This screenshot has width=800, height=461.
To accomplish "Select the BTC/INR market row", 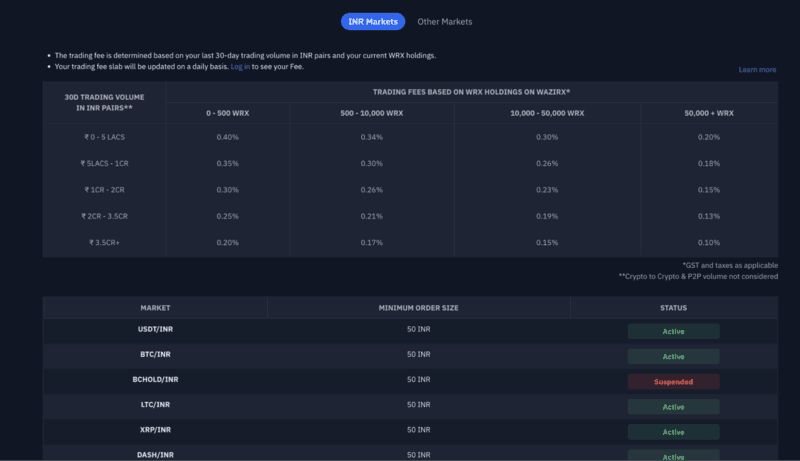I will 410,356.
